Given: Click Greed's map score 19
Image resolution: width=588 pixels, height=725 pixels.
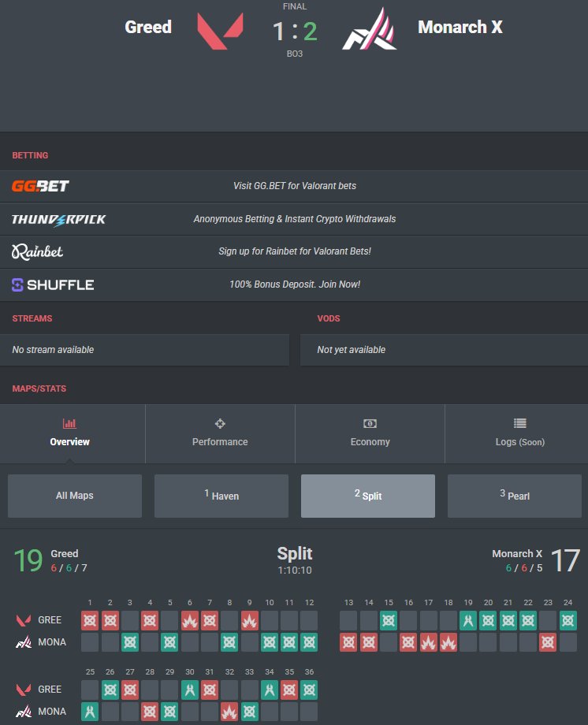Looking at the screenshot, I should [x=28, y=560].
